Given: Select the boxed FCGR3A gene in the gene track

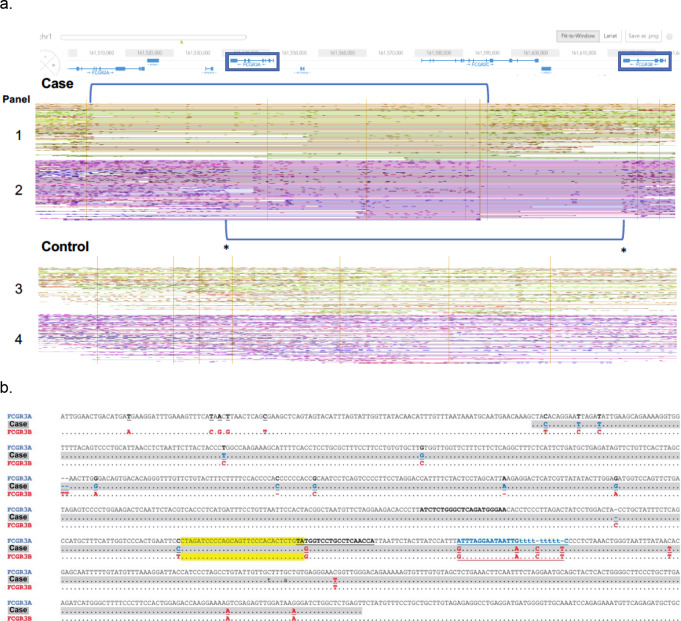Looking at the screenshot, I should [x=251, y=63].
